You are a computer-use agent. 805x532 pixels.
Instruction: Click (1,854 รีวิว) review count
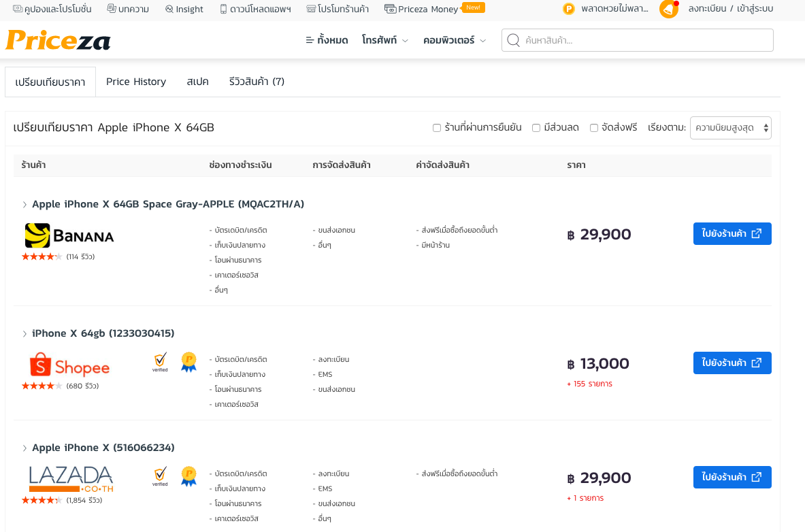[84, 500]
